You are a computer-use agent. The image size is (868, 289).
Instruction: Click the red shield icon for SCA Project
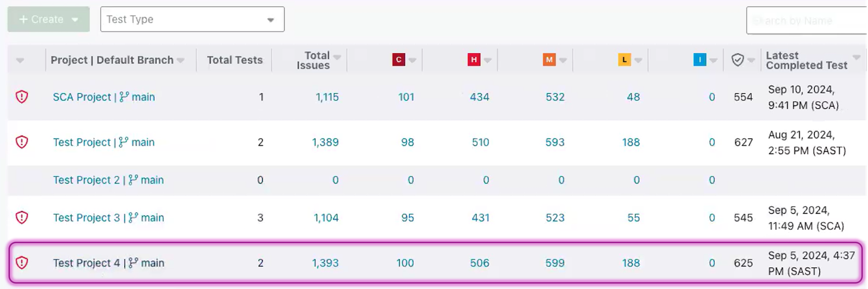coord(21,97)
